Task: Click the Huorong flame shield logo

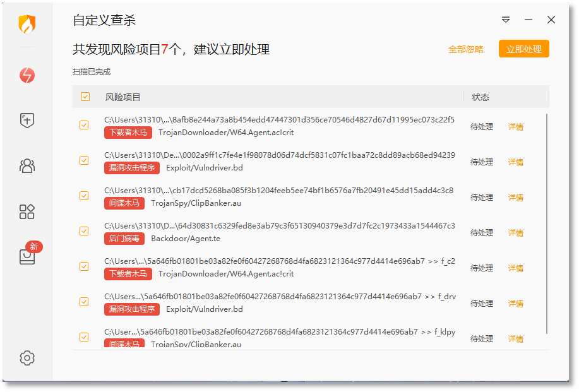Action: 27,25
